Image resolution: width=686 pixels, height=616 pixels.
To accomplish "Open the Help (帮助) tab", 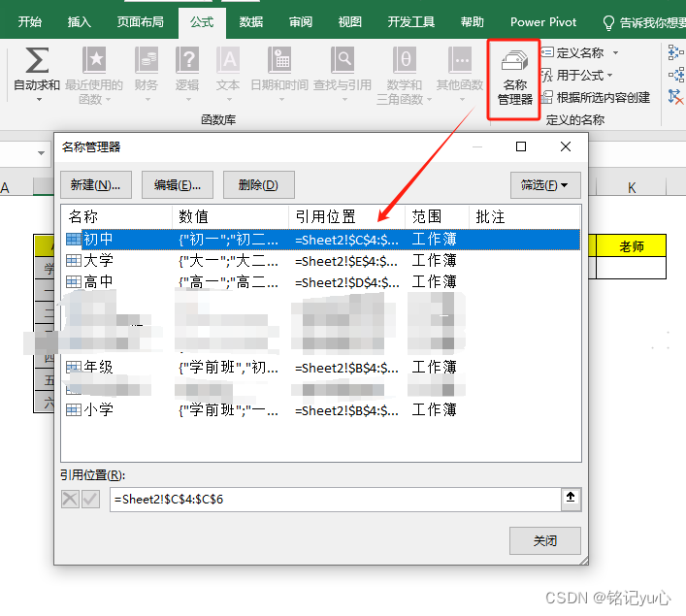I will click(x=473, y=22).
